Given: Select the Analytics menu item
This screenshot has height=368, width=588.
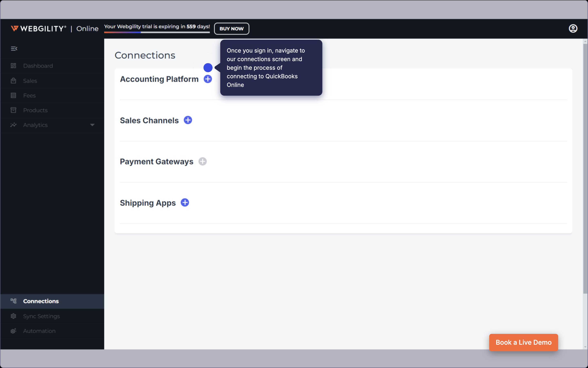Looking at the screenshot, I should pyautogui.click(x=52, y=125).
